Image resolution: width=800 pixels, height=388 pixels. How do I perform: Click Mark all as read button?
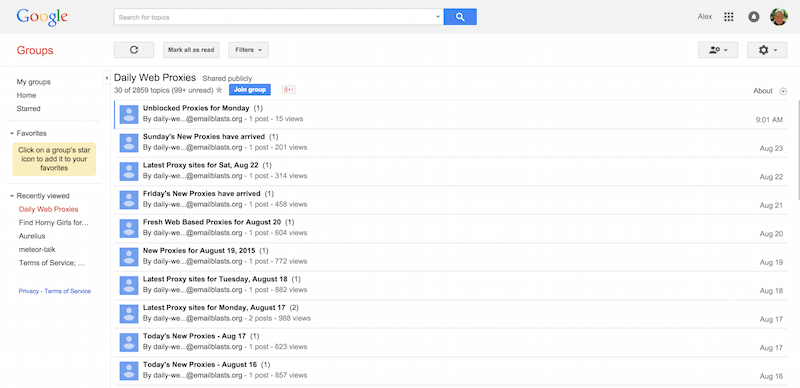pos(191,50)
